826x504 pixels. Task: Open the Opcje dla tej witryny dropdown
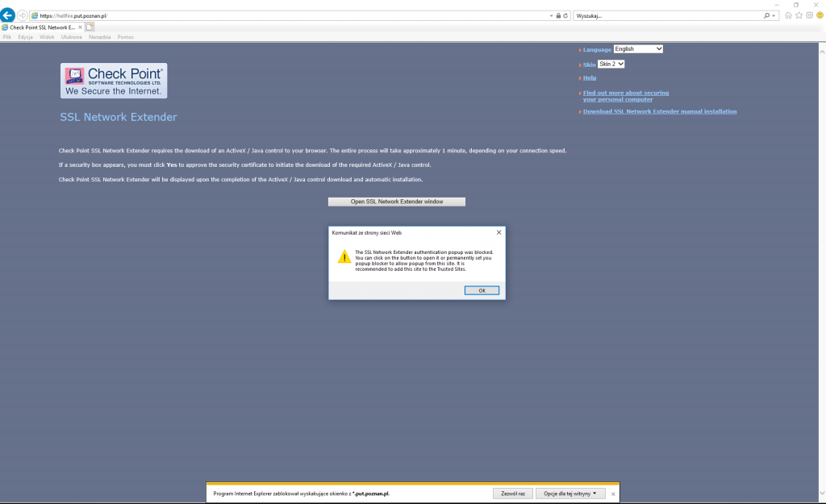click(569, 493)
